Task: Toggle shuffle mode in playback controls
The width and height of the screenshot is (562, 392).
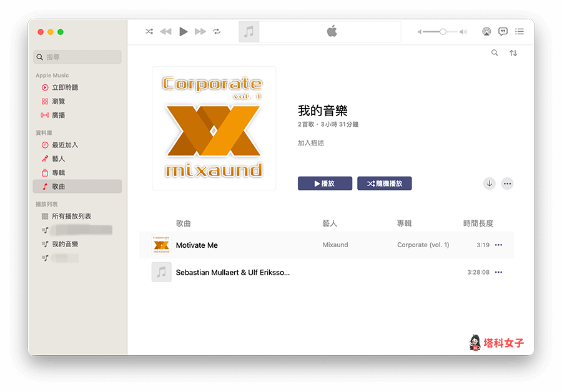Action: tap(149, 31)
